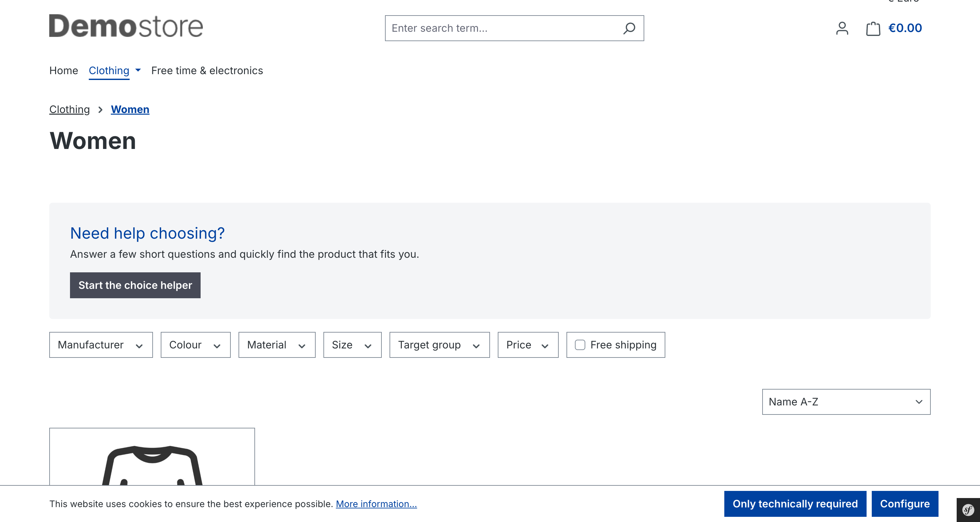Go to Home in navigation

64,71
